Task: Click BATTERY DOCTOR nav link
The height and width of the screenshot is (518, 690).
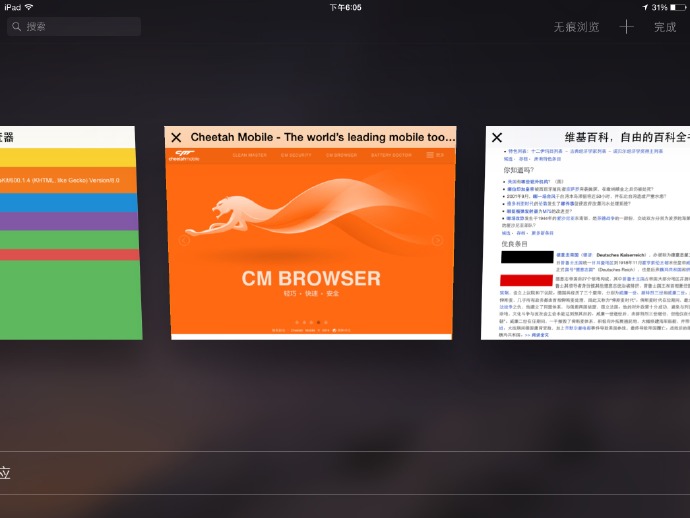Action: [x=391, y=155]
